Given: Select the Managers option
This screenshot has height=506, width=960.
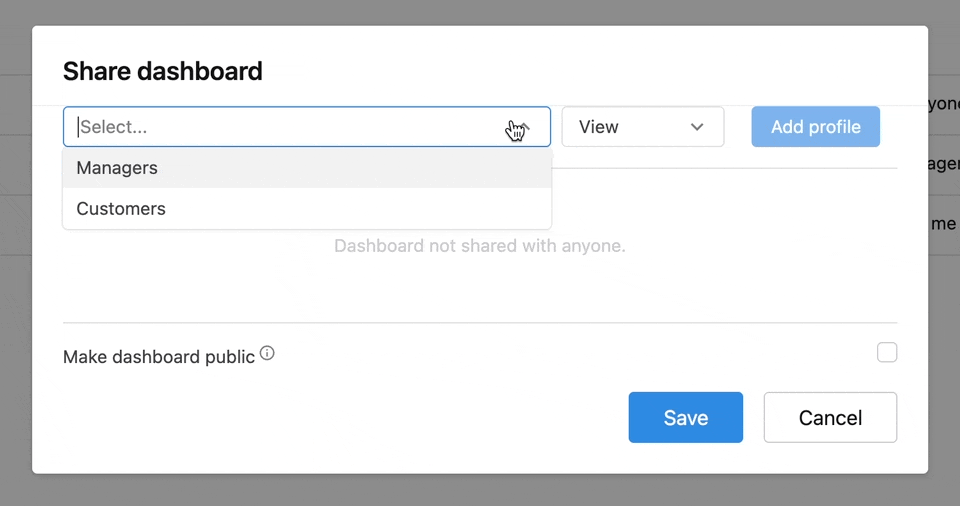Looking at the screenshot, I should (117, 168).
